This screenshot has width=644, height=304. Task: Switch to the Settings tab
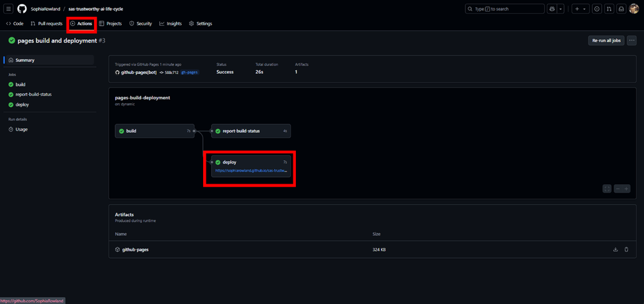[200, 24]
